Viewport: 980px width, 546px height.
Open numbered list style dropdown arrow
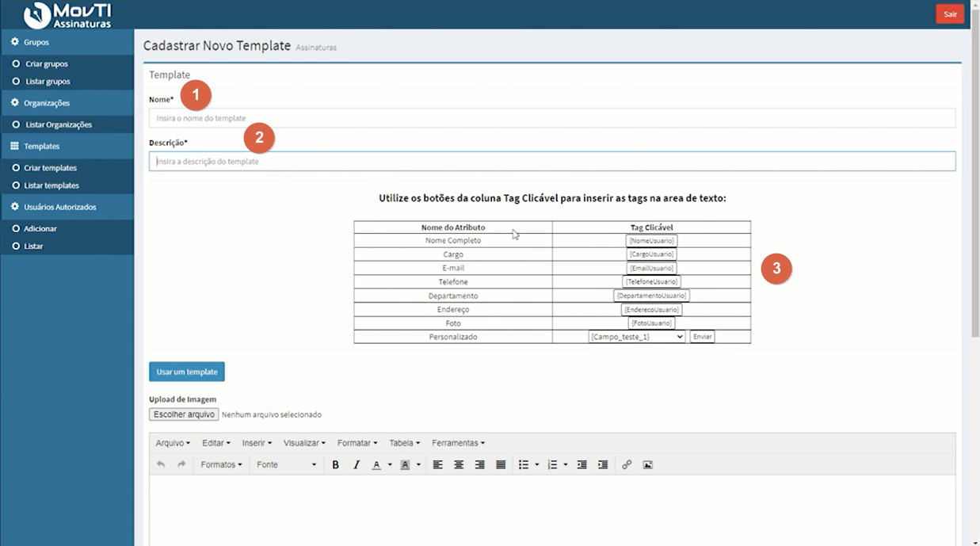pyautogui.click(x=566, y=465)
